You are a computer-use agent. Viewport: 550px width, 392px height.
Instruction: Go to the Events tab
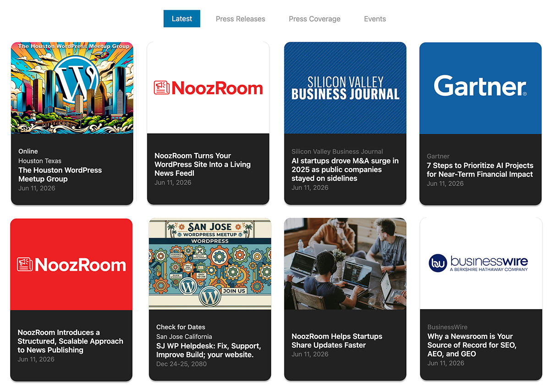pos(375,19)
